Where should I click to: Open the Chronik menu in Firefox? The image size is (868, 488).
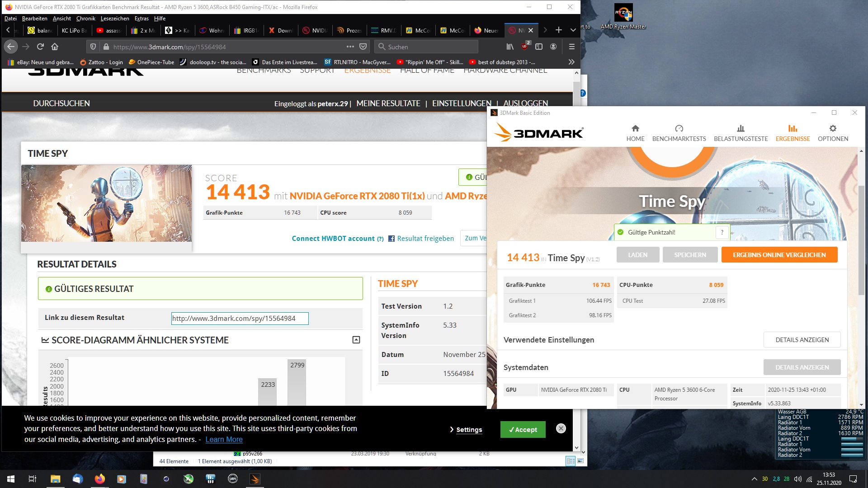pos(85,19)
